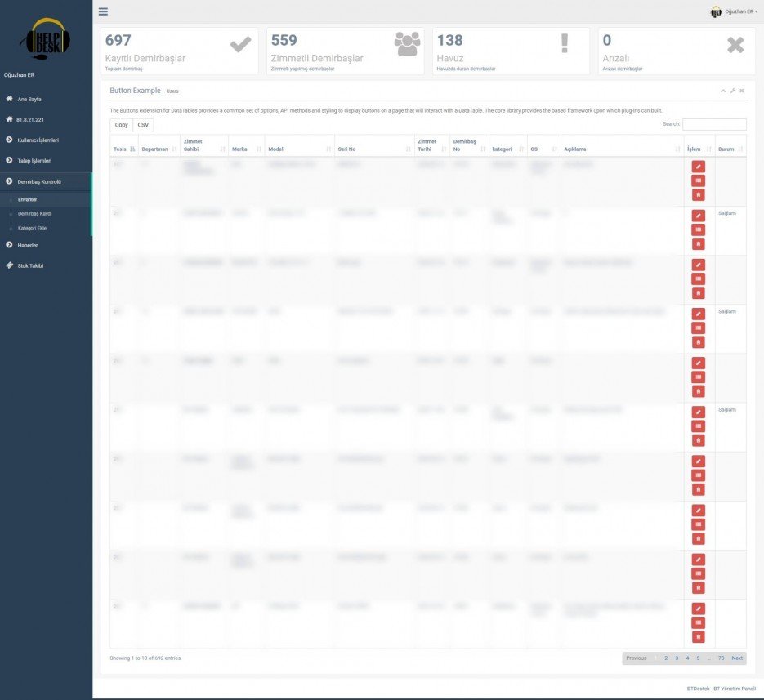Expand the Talep İşlemleri sidebar menu

34,161
